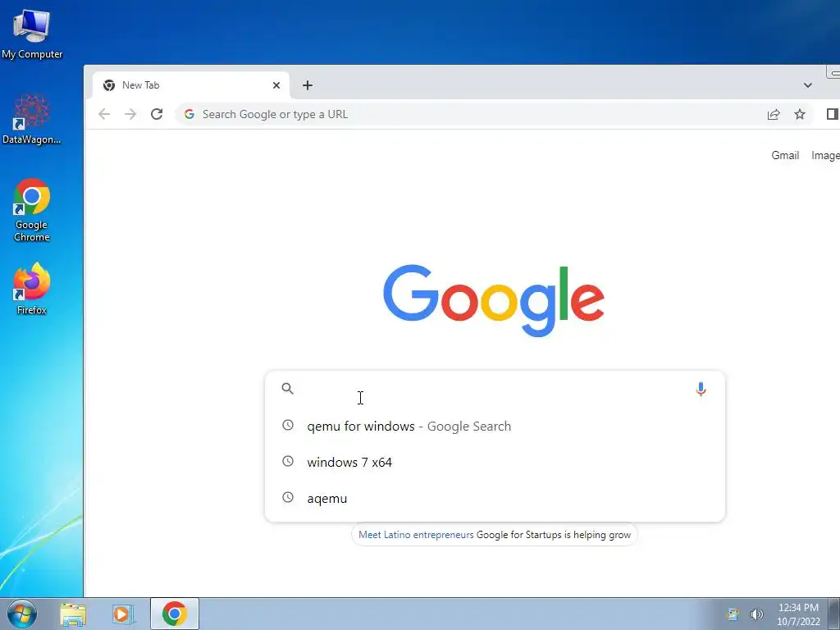The width and height of the screenshot is (840, 630).
Task: Open 'Meet Latino entrepreneurs' promo link
Action: point(416,535)
